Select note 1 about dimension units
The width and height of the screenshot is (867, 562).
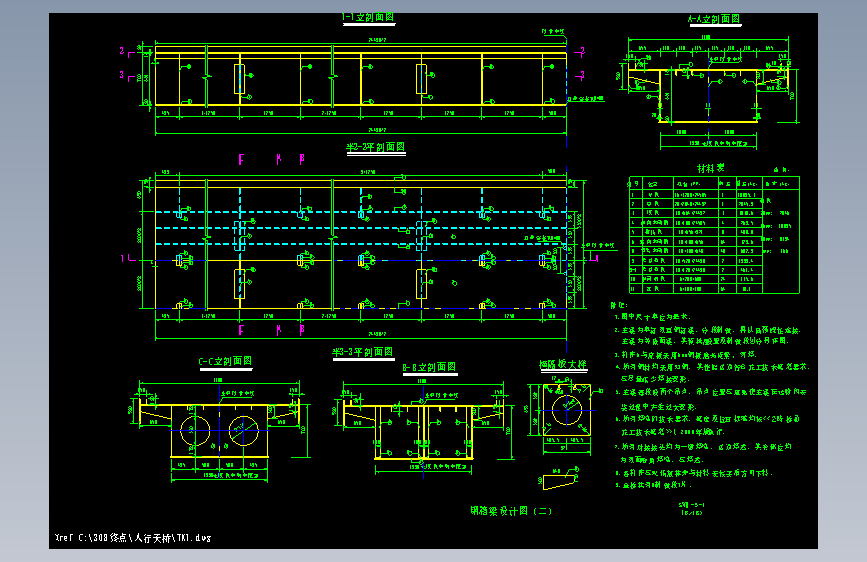click(652, 317)
